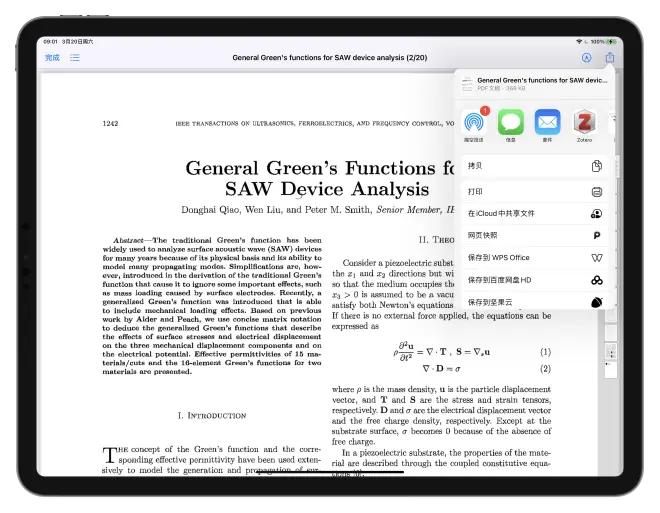Choose 保存到 WPS Office
Viewport: 660px width, 513px height.
point(535,258)
